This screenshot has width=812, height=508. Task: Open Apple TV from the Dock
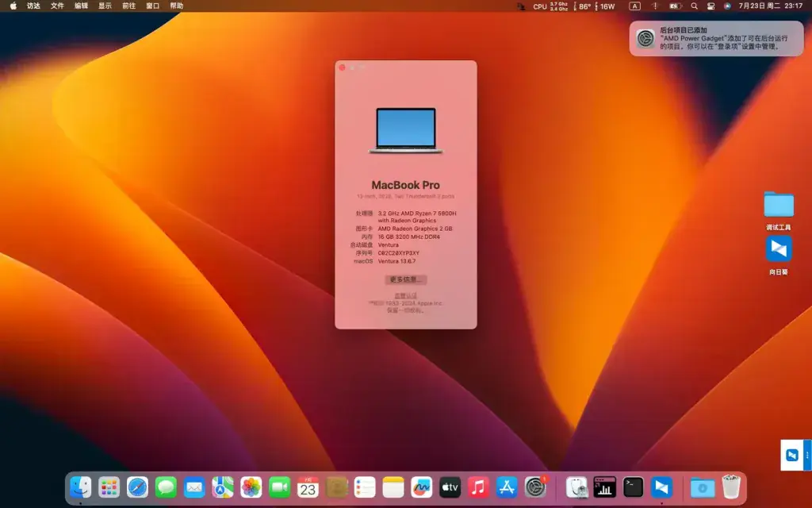(450, 487)
